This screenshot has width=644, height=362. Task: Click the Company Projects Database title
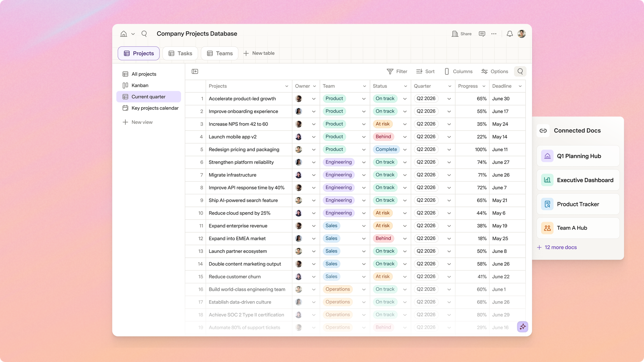(197, 34)
